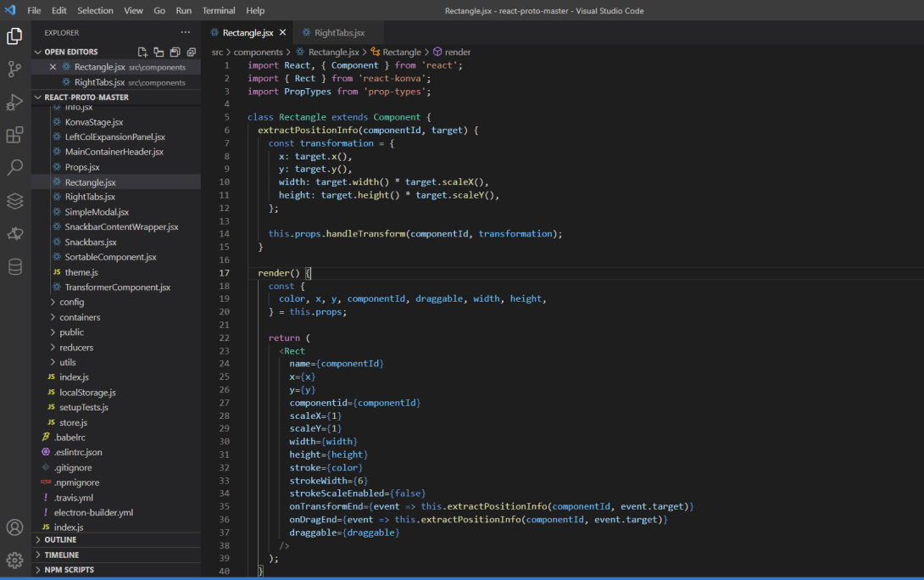Open Props.jsx in the explorer

tap(82, 167)
